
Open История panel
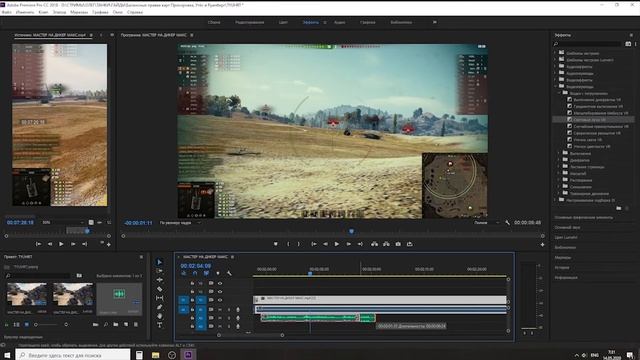(562, 267)
